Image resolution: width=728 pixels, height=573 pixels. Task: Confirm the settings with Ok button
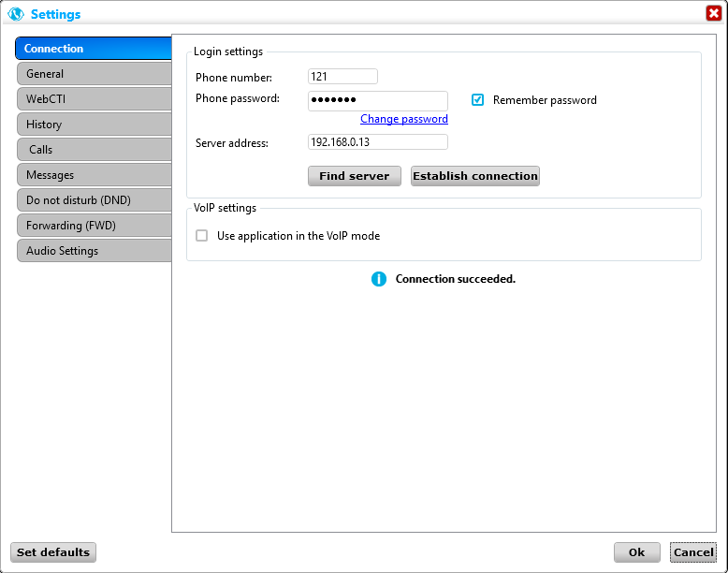click(637, 552)
